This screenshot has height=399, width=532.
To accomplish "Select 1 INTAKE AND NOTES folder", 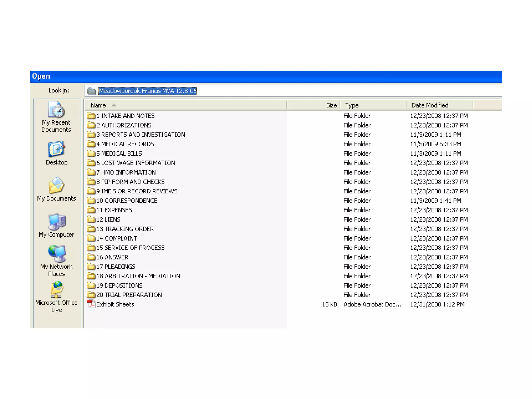I will (125, 116).
